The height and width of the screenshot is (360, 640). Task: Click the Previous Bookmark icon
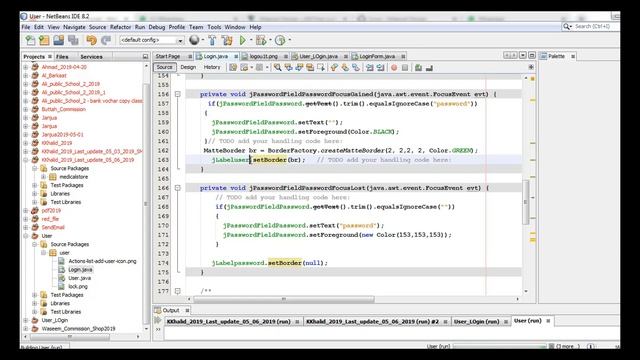335,67
